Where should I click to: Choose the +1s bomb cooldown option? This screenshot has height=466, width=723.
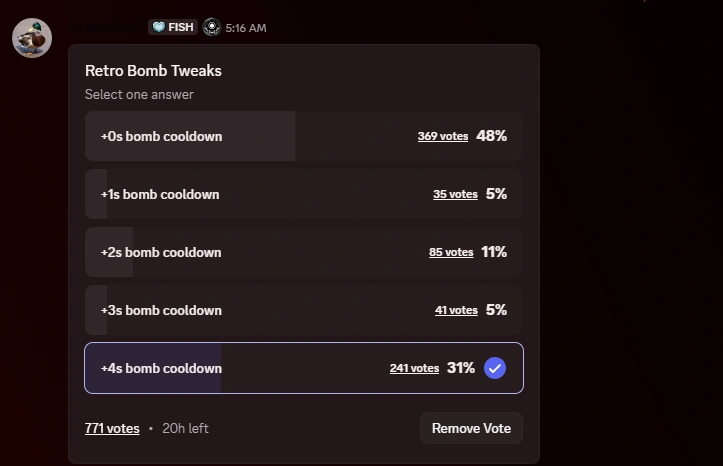pos(160,194)
